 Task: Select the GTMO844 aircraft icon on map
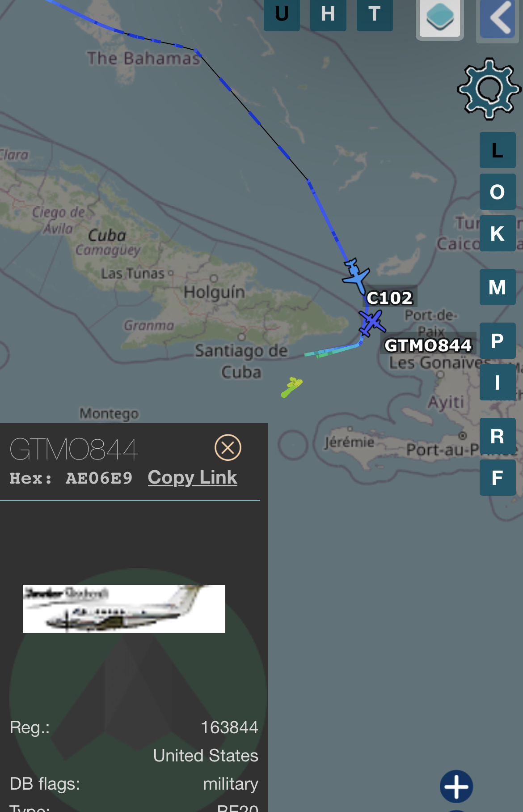click(371, 322)
